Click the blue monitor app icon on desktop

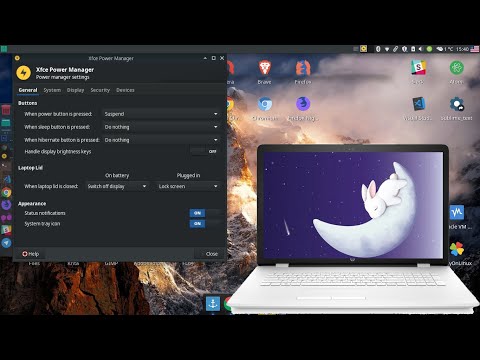click(457, 212)
